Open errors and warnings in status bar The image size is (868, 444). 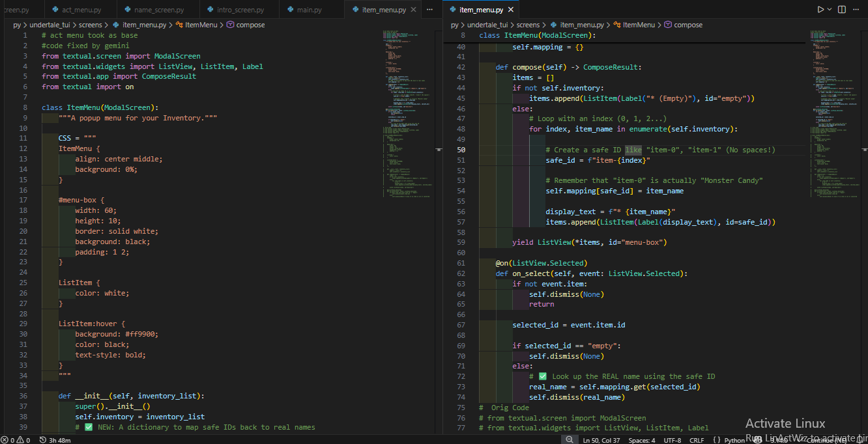click(16, 440)
